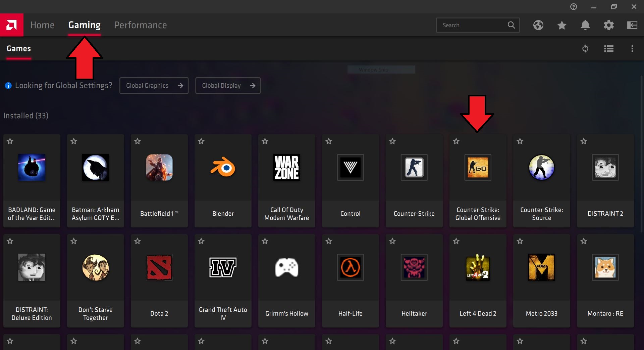
Task: Open Global Graphics settings
Action: click(x=154, y=86)
